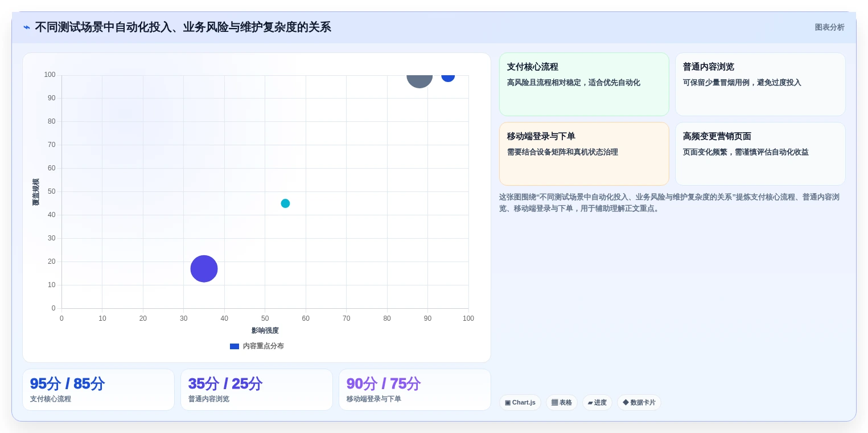This screenshot has height=433, width=868.
Task: Click the 表格 tag
Action: click(x=562, y=403)
